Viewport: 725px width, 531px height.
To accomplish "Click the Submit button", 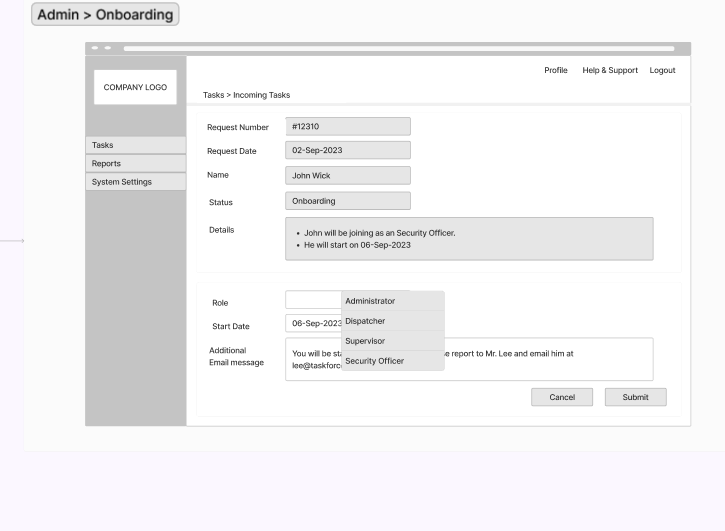I will pyautogui.click(x=635, y=397).
